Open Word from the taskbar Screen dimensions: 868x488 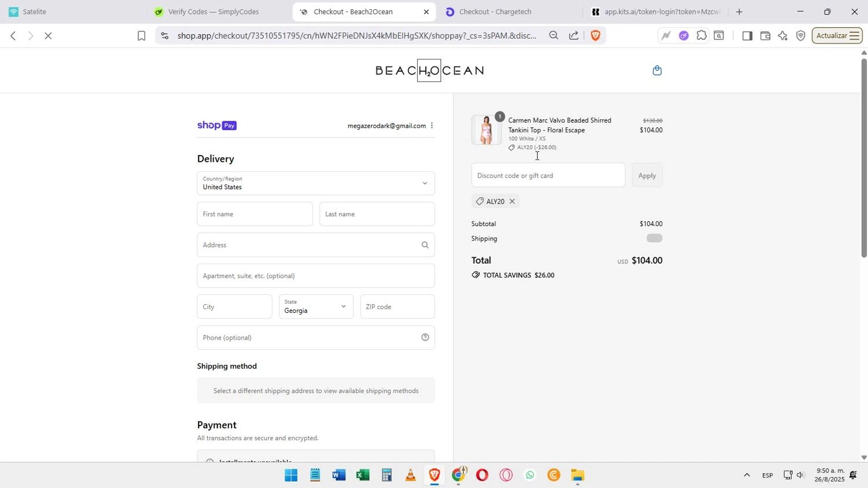(x=339, y=475)
